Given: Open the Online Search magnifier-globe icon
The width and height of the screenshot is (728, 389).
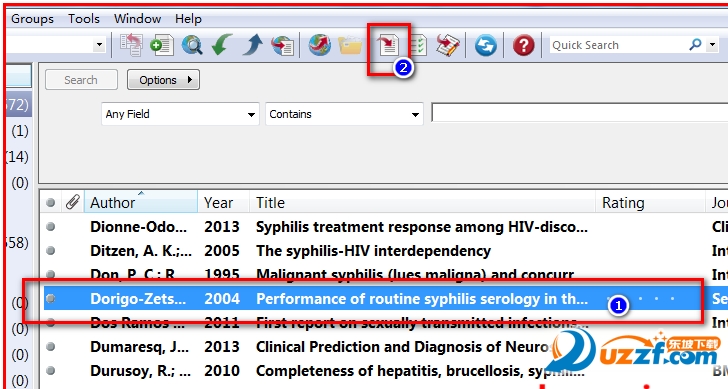Looking at the screenshot, I should [192, 45].
